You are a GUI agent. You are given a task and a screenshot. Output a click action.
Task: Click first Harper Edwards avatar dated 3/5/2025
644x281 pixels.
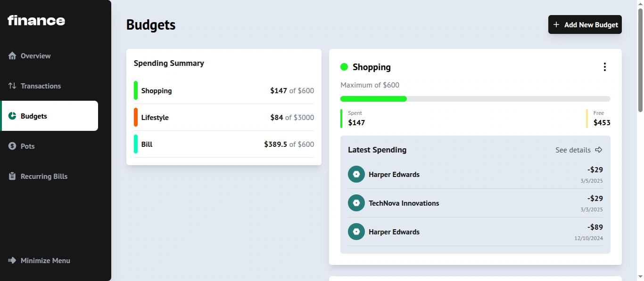(x=356, y=174)
